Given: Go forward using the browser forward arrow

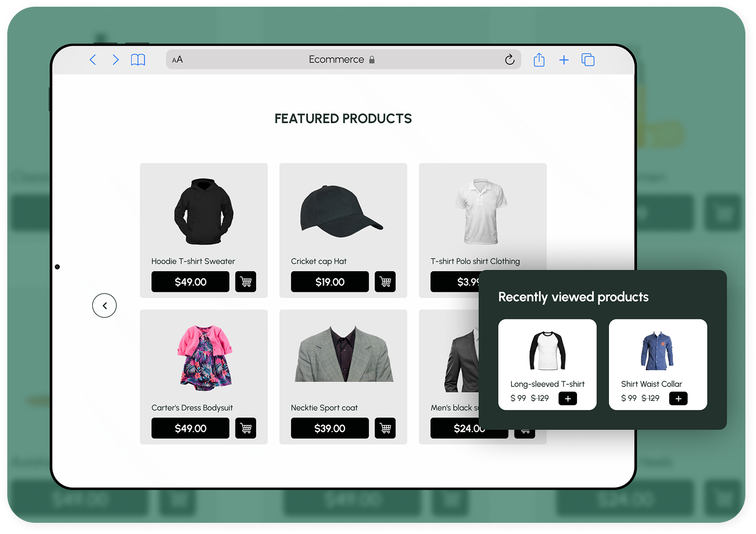Looking at the screenshot, I should click(x=115, y=60).
